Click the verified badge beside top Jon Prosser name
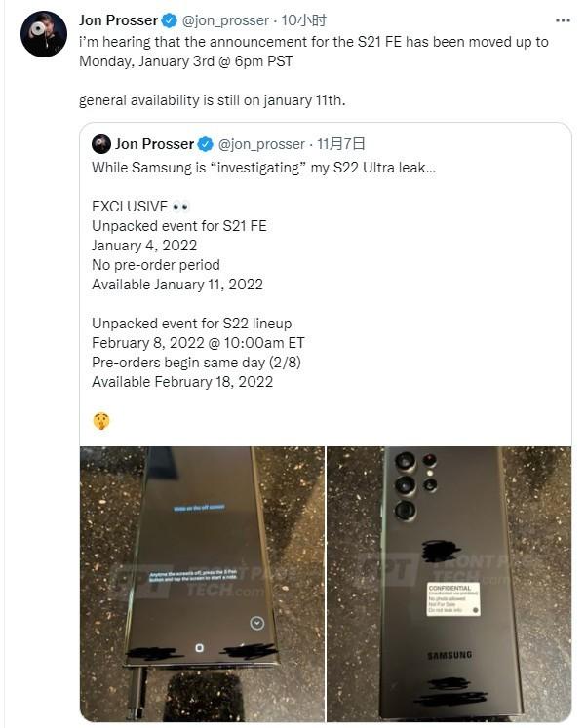Image resolution: width=586 pixels, height=728 pixels. point(169,20)
